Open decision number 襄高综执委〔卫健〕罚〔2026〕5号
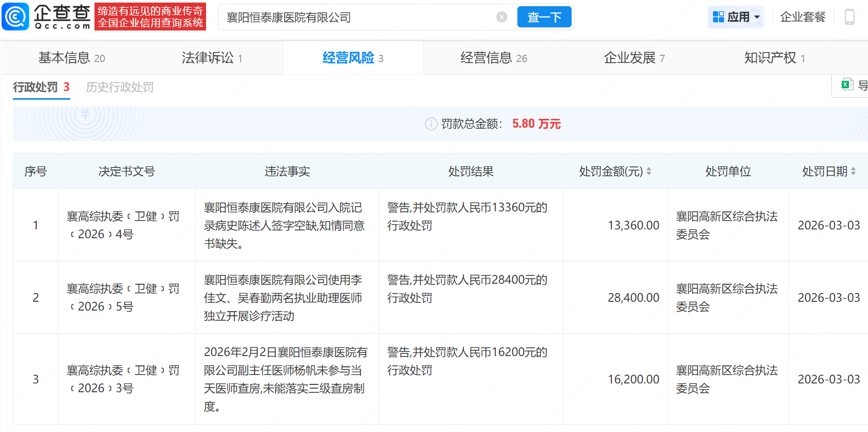The image size is (868, 432). pos(123,298)
